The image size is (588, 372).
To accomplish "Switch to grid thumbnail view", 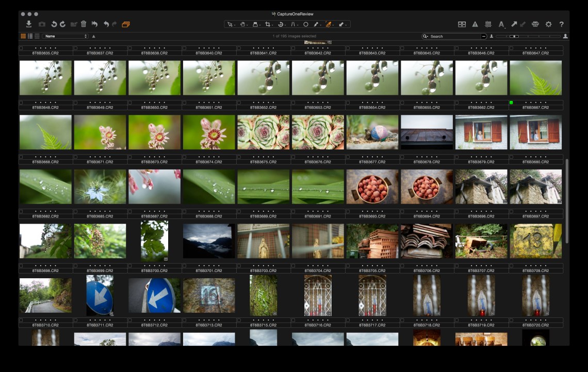I will pyautogui.click(x=23, y=37).
